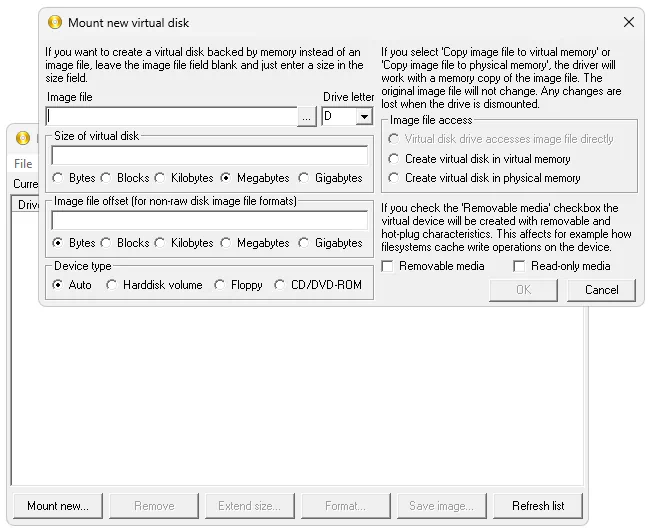656x532 pixels.
Task: Click the Size of virtual disk field
Action: [x=210, y=156]
